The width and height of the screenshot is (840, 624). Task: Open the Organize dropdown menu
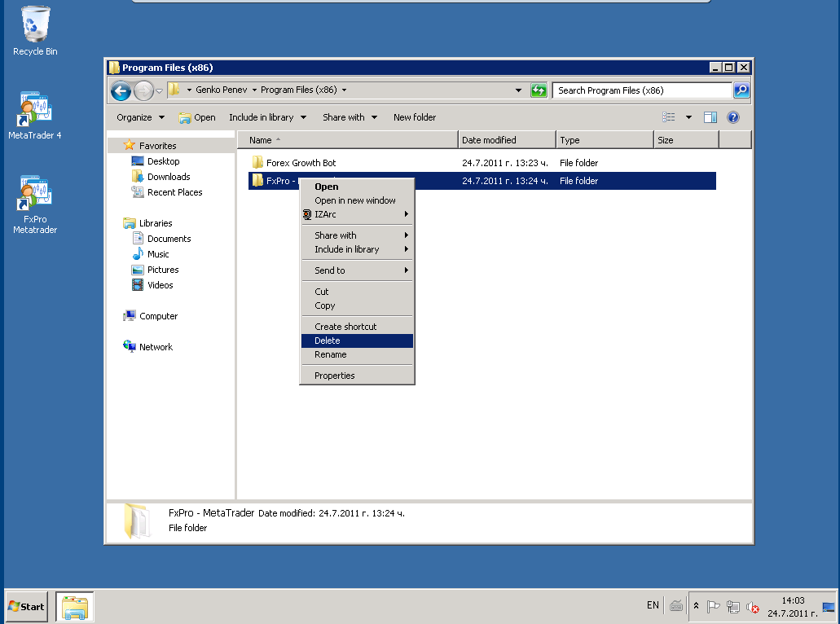(x=140, y=117)
